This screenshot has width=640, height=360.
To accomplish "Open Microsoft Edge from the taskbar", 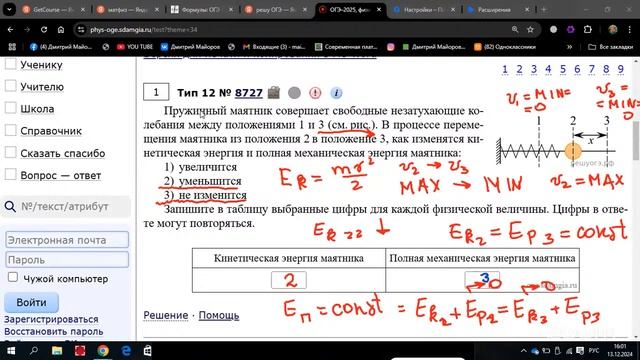I will pos(126,351).
